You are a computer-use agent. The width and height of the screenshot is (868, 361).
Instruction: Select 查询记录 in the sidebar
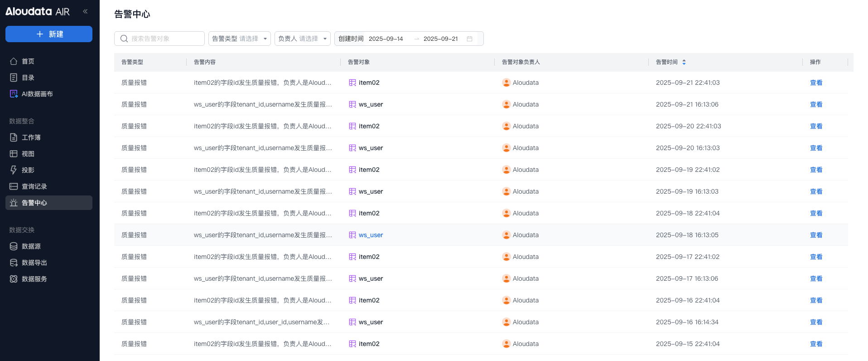34,186
